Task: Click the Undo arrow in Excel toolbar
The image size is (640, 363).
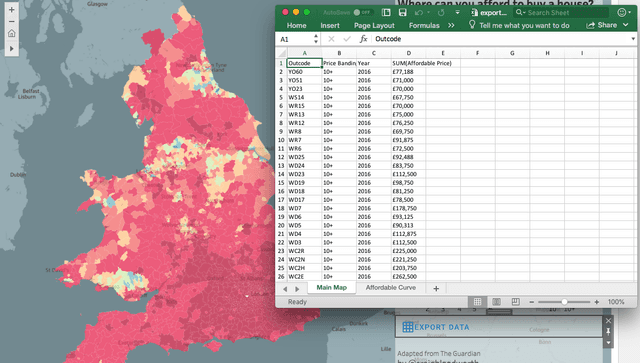Action: 419,13
